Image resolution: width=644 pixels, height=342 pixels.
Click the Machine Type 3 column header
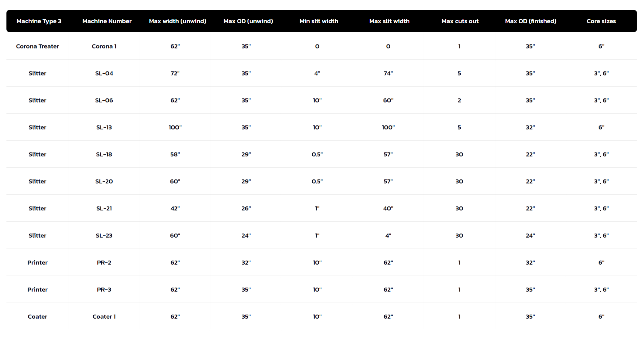pyautogui.click(x=39, y=21)
